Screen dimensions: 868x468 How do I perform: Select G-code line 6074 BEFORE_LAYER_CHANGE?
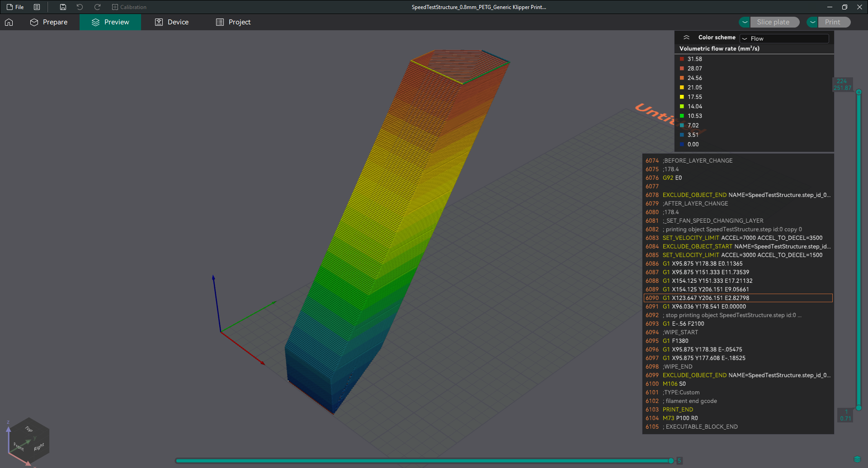coord(738,161)
